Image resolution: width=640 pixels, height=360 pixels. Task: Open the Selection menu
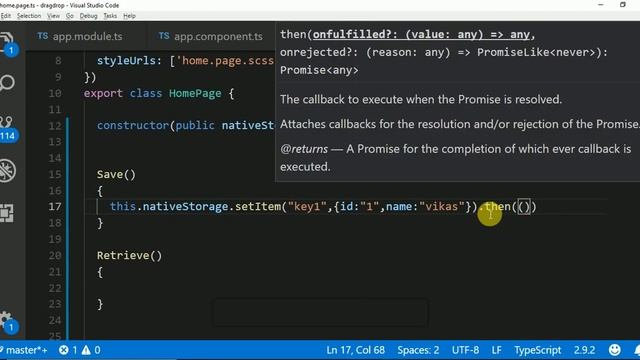29,16
